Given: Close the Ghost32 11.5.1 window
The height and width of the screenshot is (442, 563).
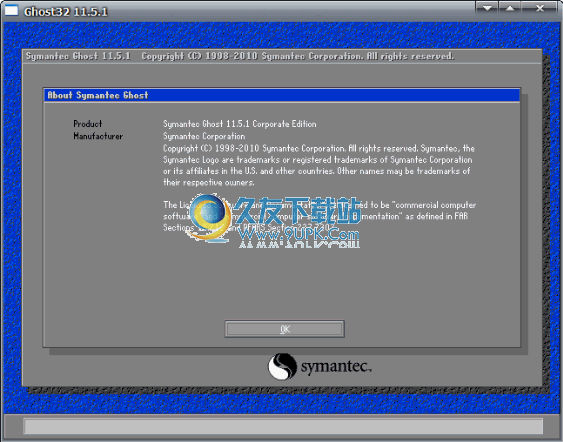Looking at the screenshot, I should (540, 8).
